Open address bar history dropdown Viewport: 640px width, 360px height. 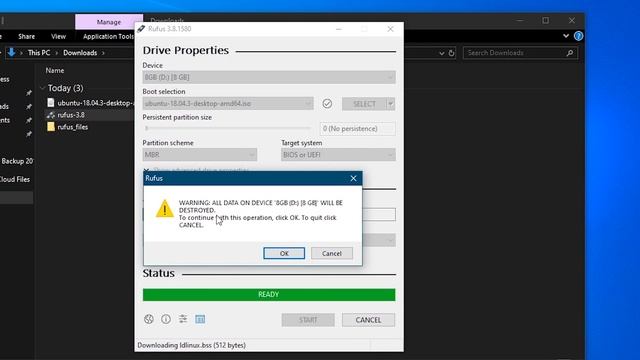tap(441, 53)
